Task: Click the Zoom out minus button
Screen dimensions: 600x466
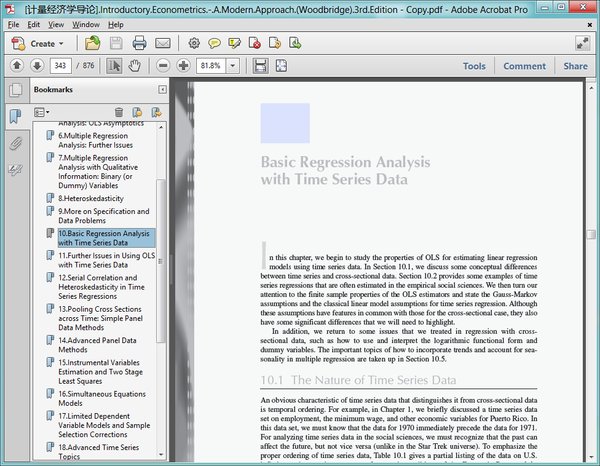Action: pyautogui.click(x=160, y=66)
